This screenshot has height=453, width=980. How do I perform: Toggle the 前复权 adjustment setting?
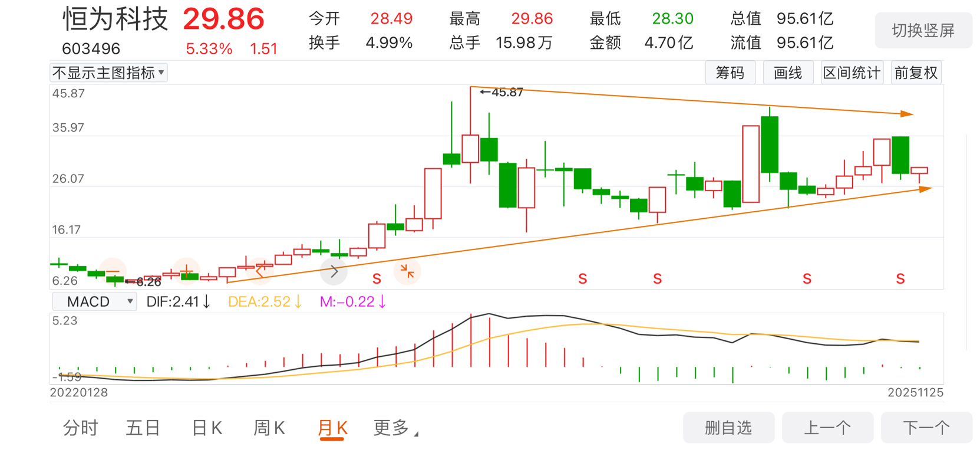click(916, 73)
